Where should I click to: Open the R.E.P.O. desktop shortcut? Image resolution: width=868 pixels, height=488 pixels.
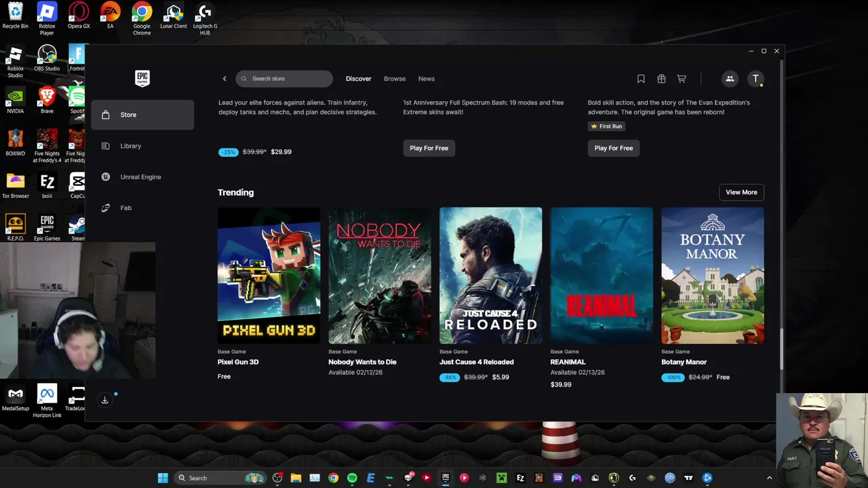click(x=15, y=228)
